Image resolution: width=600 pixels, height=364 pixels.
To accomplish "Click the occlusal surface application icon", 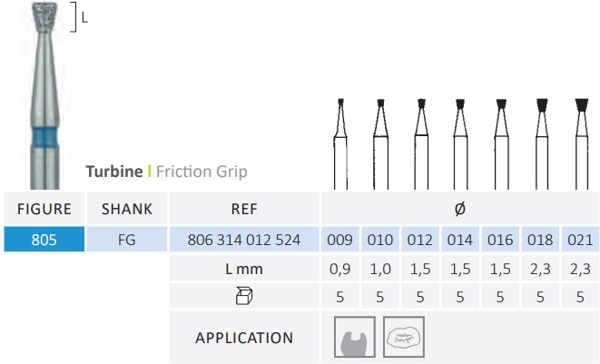I will [404, 337].
